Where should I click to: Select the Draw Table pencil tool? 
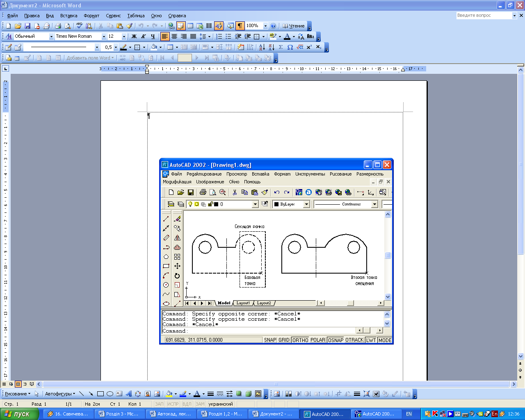click(9, 47)
